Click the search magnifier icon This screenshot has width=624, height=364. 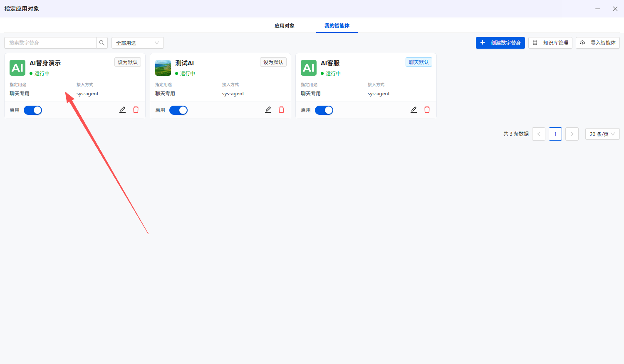click(102, 43)
